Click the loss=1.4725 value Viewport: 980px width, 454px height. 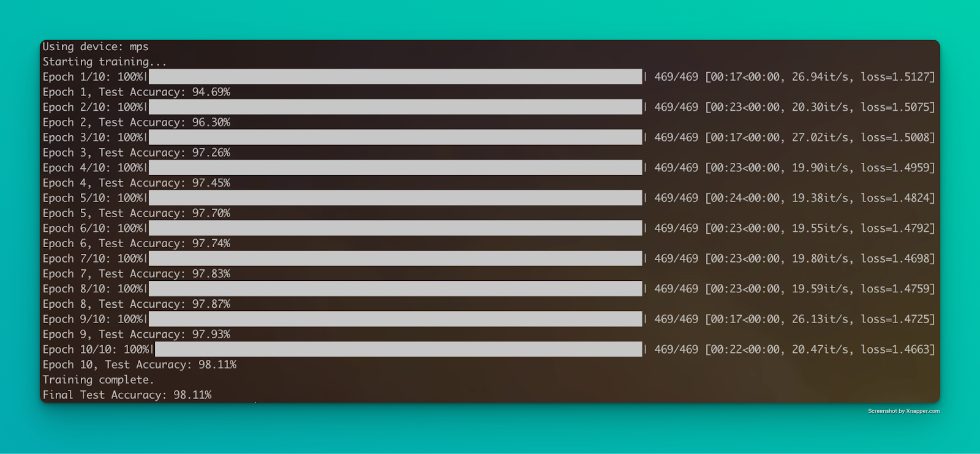click(895, 319)
